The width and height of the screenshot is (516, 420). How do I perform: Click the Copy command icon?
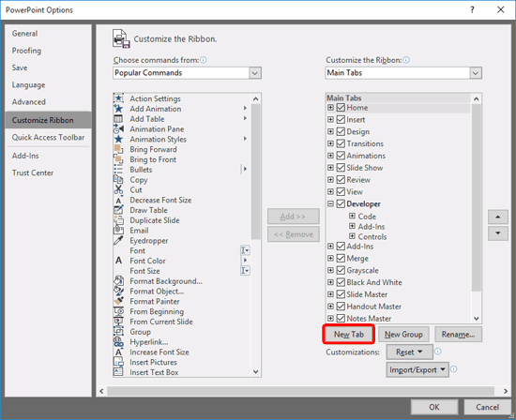point(118,180)
